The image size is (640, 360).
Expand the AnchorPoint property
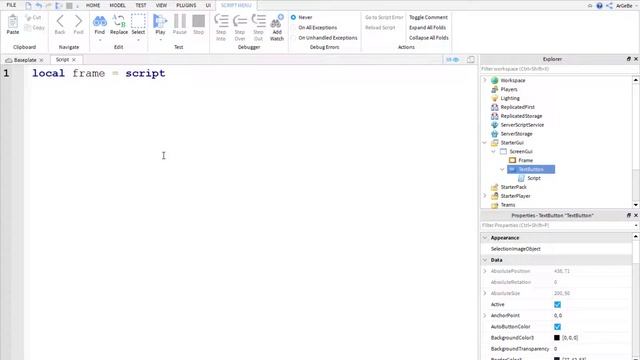coord(485,316)
